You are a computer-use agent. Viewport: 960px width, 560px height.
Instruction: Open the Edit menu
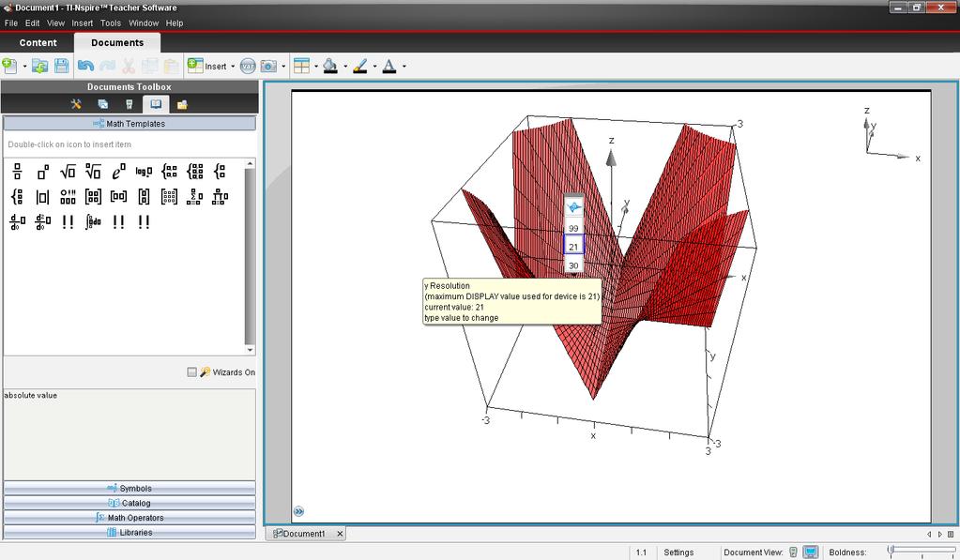tap(33, 23)
